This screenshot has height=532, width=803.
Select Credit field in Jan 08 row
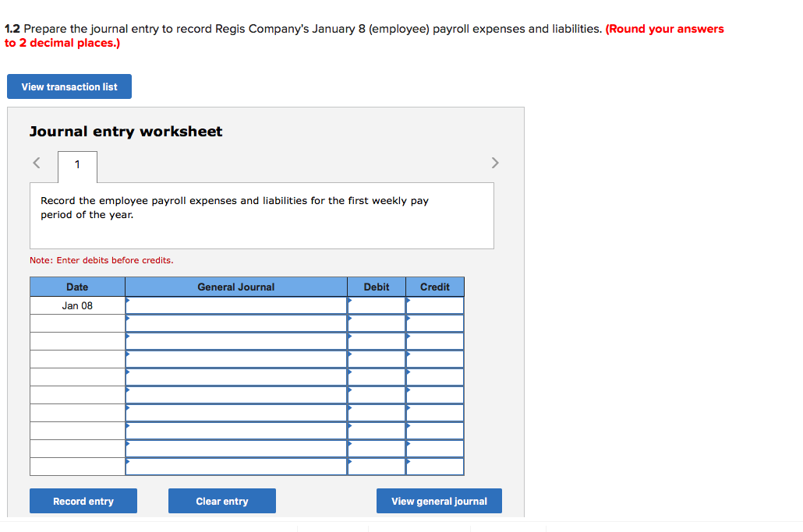click(x=435, y=305)
